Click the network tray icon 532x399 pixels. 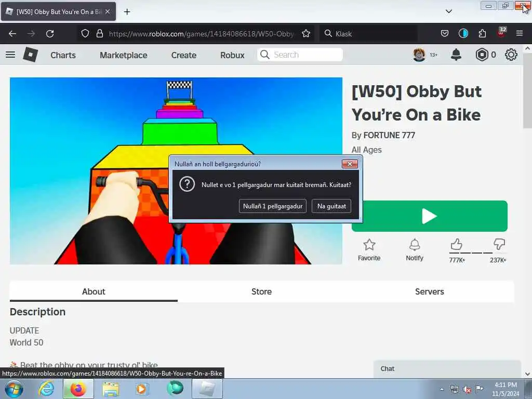point(455,389)
